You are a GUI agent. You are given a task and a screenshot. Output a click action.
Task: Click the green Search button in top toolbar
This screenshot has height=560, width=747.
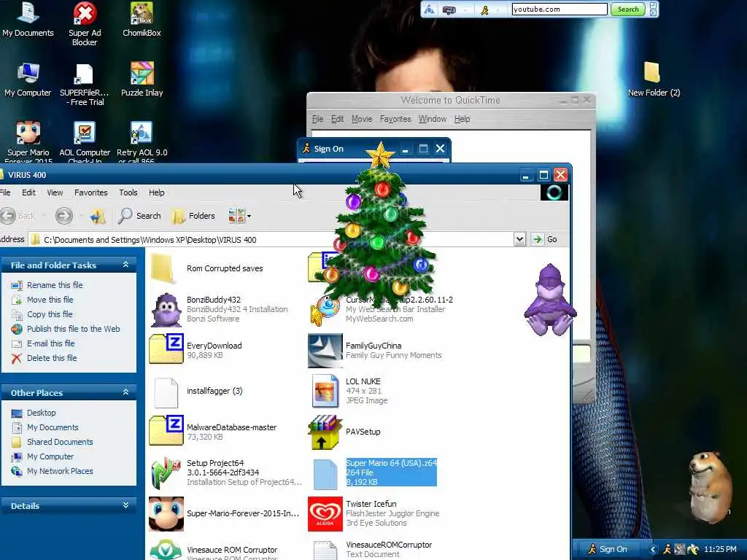[x=628, y=9]
